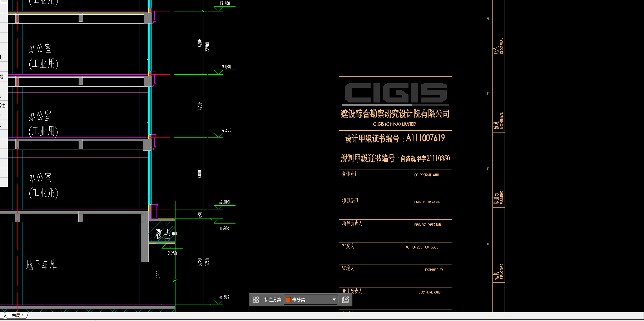Click the PROJECT MANAGER label
The height and width of the screenshot is (321, 644).
point(427,202)
